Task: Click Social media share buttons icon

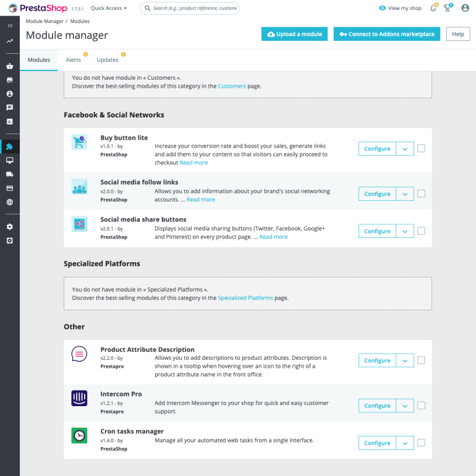Action: pyautogui.click(x=79, y=224)
